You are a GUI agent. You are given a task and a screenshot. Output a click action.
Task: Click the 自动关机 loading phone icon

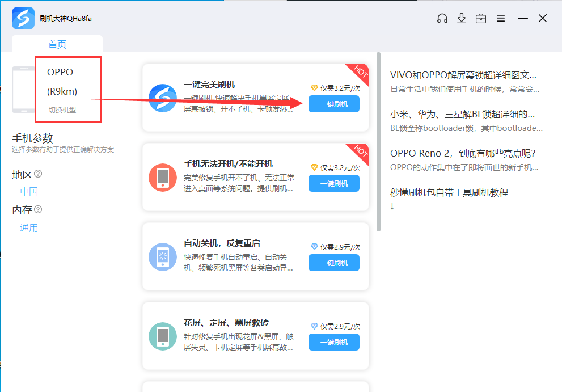pos(163,257)
